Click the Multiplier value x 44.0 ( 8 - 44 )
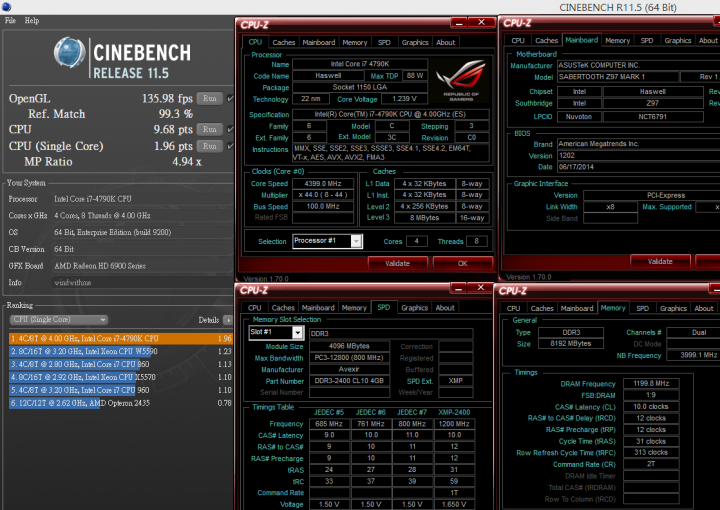The height and width of the screenshot is (510, 720). 323,195
